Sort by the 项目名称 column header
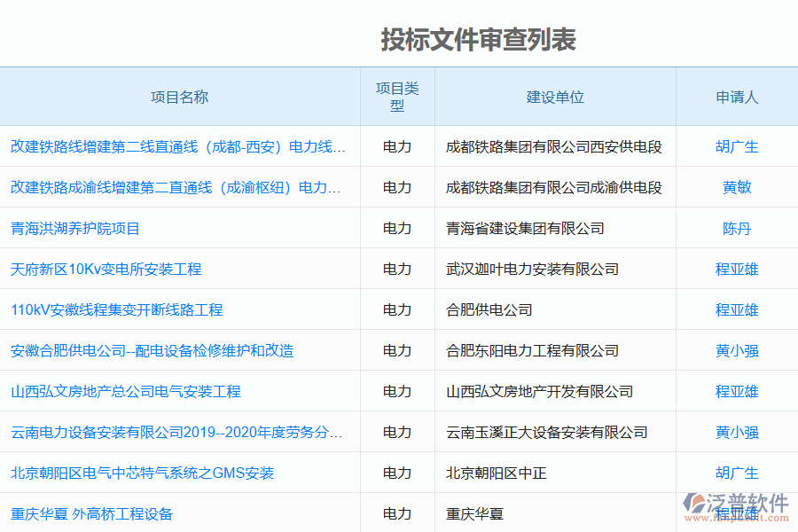798x532 pixels. point(182,98)
